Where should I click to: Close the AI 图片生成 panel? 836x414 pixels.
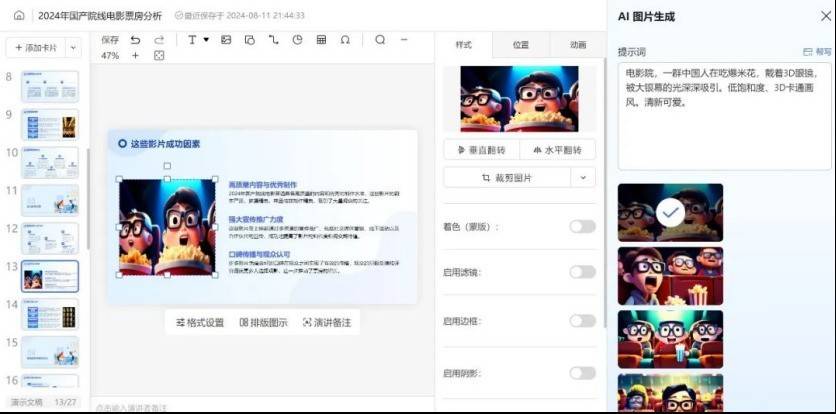(825, 17)
